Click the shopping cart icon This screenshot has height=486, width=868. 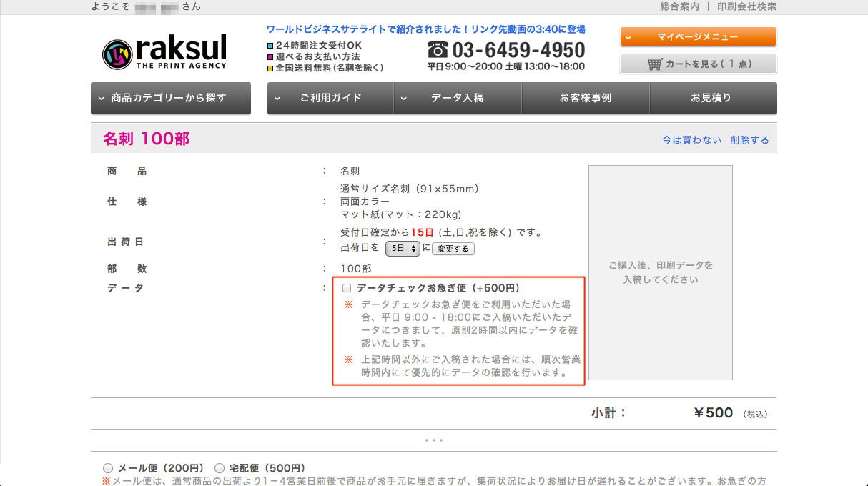pos(655,64)
